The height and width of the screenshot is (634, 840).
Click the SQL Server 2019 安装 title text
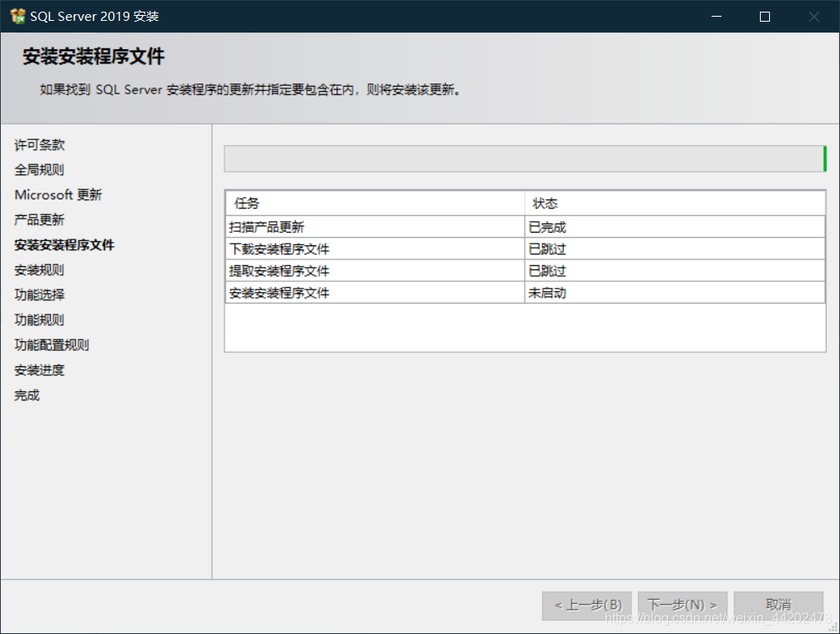94,16
